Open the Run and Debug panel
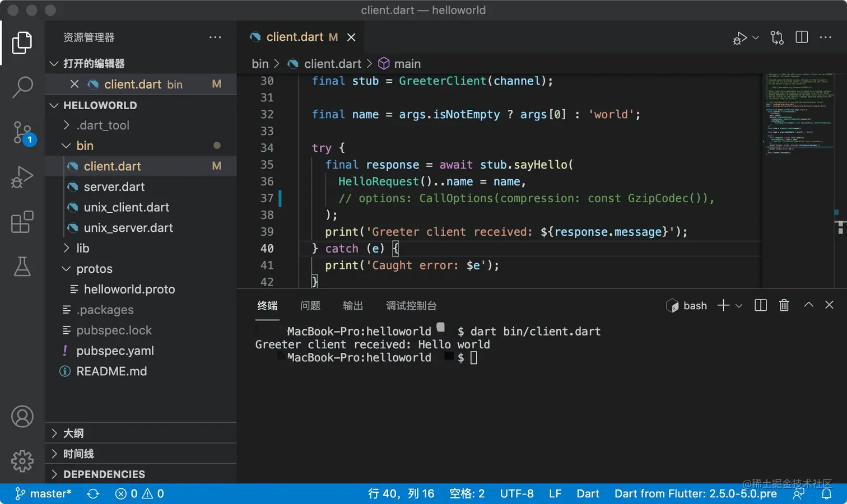 22,176
